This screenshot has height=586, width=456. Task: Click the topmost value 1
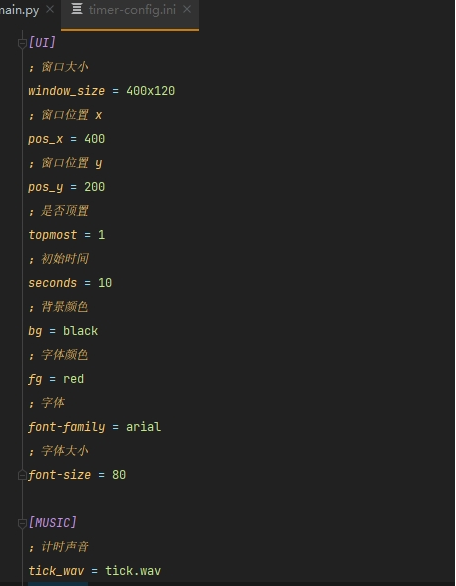(102, 235)
